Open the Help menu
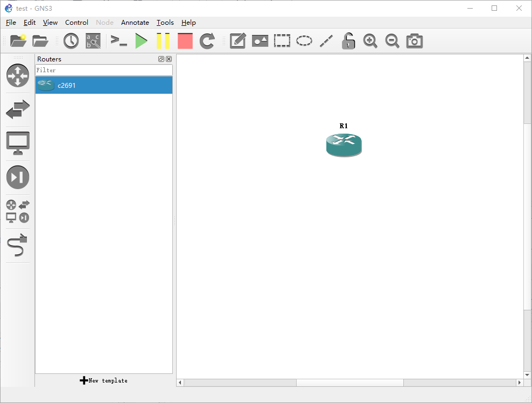 click(x=188, y=23)
